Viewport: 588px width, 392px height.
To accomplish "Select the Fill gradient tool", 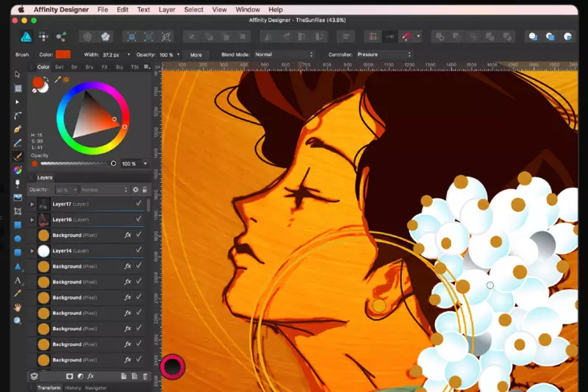I will pos(18,171).
